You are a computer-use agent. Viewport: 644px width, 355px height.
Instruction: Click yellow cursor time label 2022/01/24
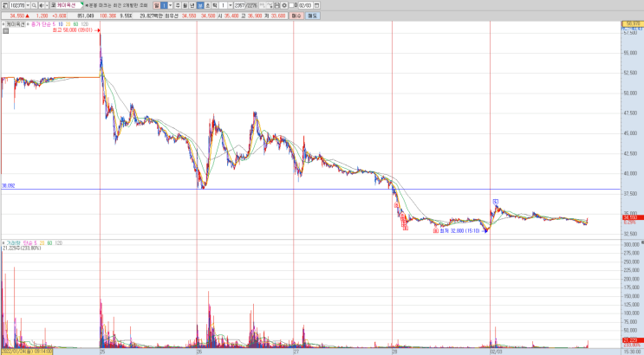(27, 352)
